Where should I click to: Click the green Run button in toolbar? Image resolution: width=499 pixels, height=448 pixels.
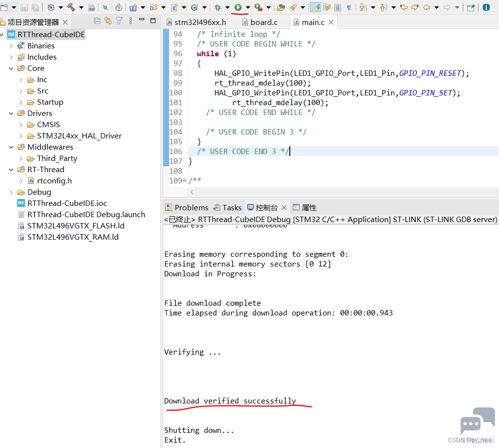[238, 7]
